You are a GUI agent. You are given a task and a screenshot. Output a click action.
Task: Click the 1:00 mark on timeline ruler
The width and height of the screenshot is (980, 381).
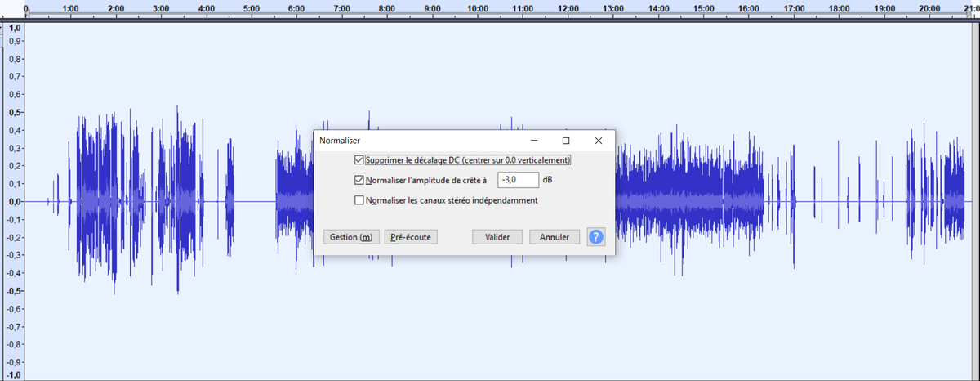coord(71,8)
